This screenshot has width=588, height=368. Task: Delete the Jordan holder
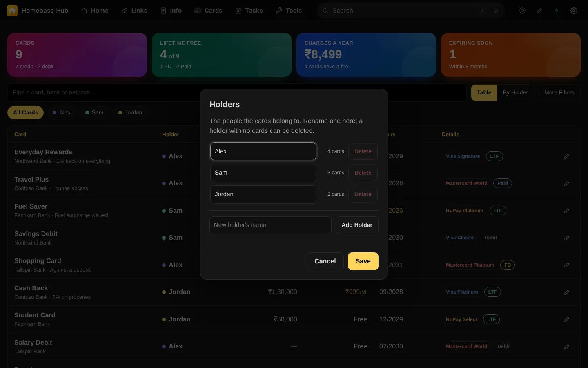[x=363, y=194]
